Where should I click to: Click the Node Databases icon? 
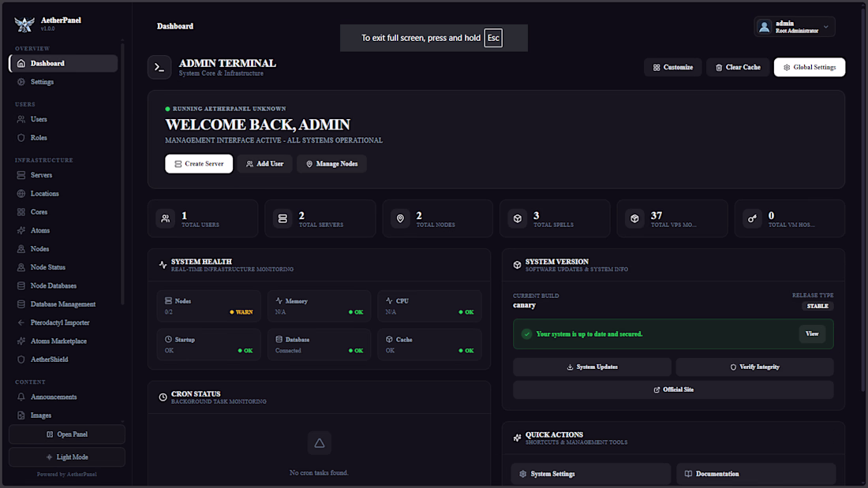coord(21,285)
